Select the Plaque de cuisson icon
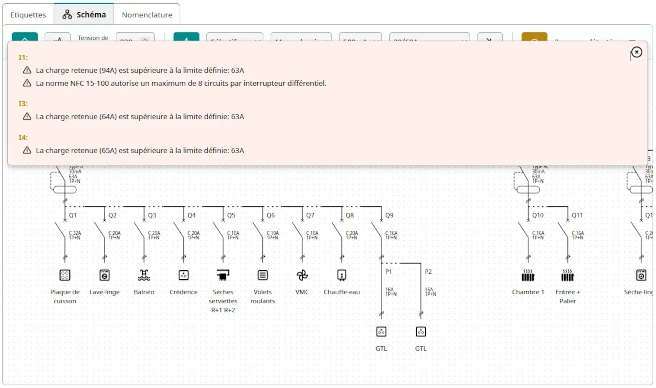 coord(64,275)
